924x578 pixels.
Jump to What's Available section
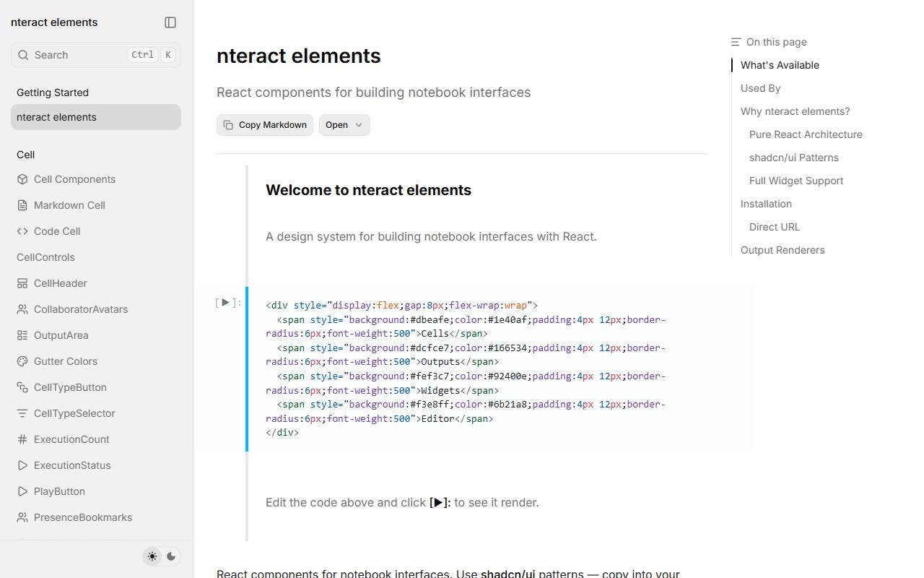pyautogui.click(x=780, y=65)
